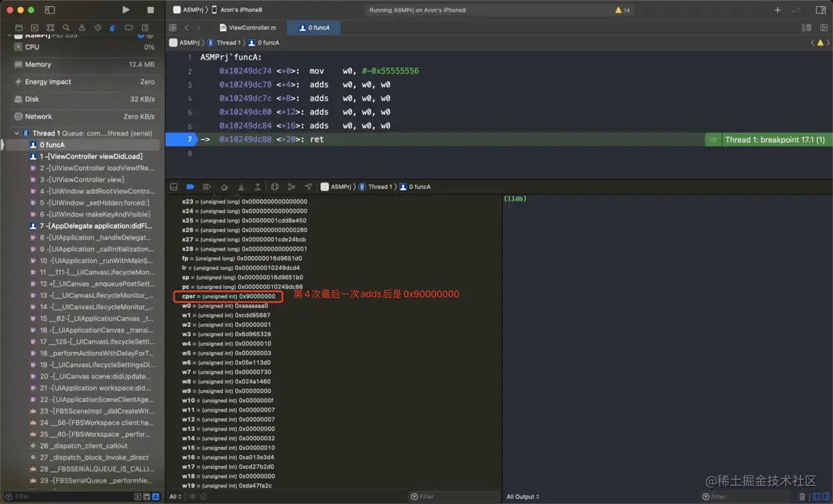Screen dimensions: 833x504
Task: Show the 14 warnings indicator
Action: pos(623,10)
